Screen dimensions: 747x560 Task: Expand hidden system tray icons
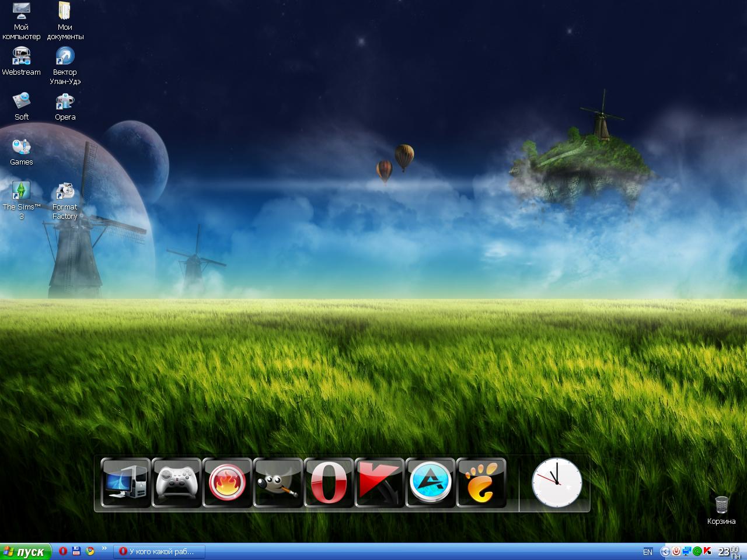coord(665,551)
